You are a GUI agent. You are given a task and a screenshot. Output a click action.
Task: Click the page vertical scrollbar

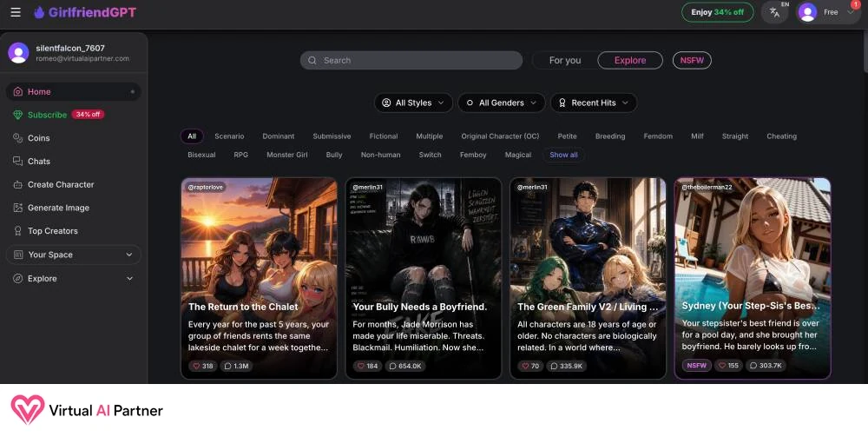[x=865, y=53]
